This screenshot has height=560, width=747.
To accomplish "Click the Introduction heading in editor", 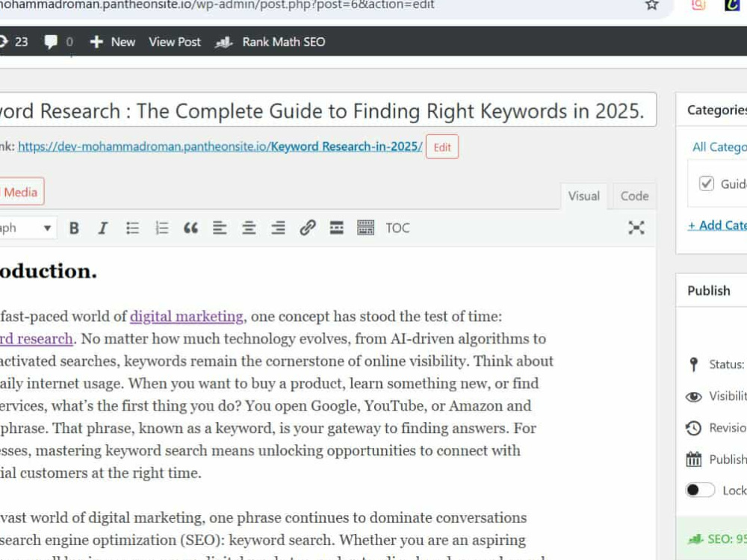I will (x=48, y=271).
